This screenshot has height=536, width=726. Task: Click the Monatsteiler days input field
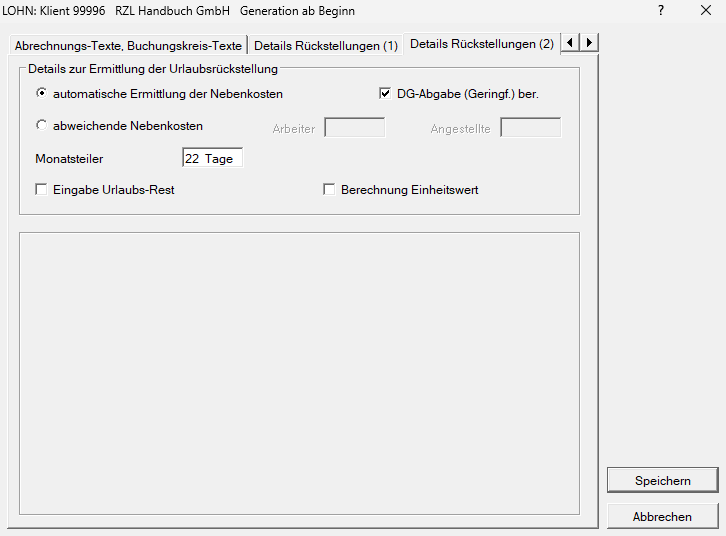[212, 158]
